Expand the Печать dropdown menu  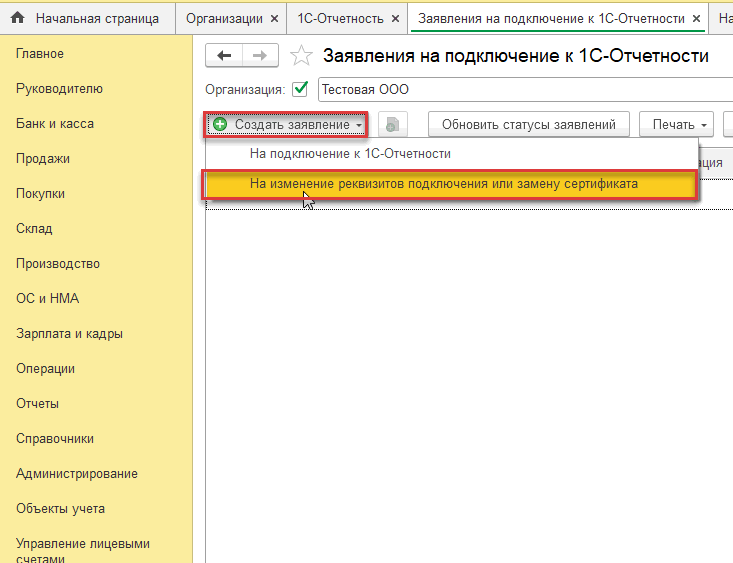pos(676,124)
